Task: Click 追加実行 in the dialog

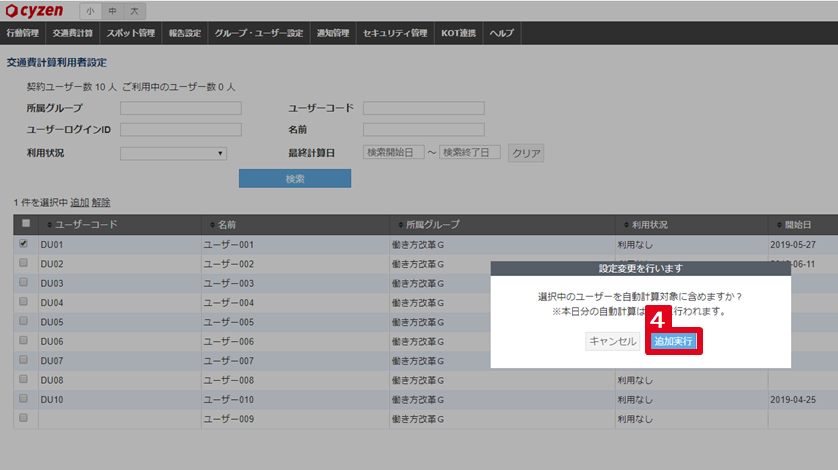Action: [x=673, y=341]
